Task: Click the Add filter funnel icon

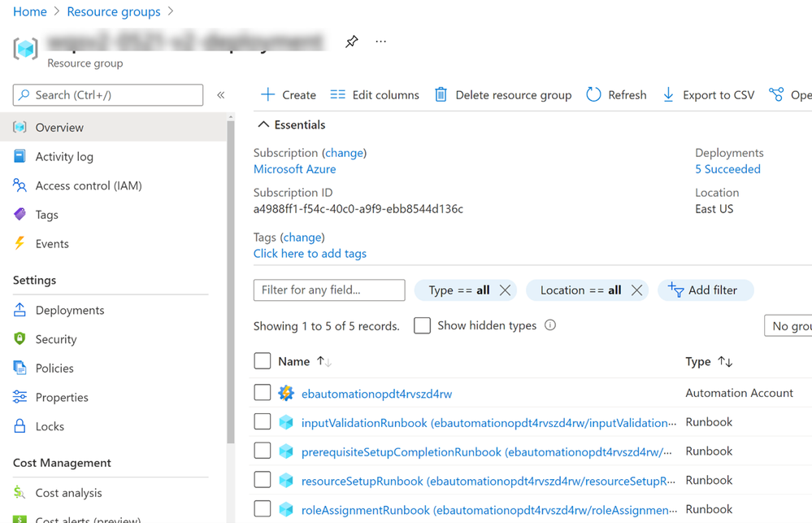Action: click(675, 290)
